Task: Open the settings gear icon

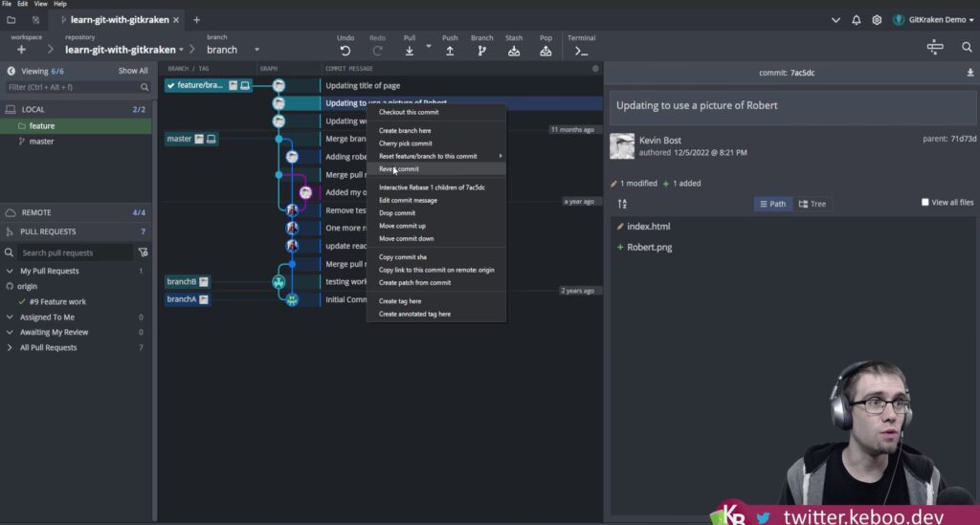Action: click(x=876, y=19)
